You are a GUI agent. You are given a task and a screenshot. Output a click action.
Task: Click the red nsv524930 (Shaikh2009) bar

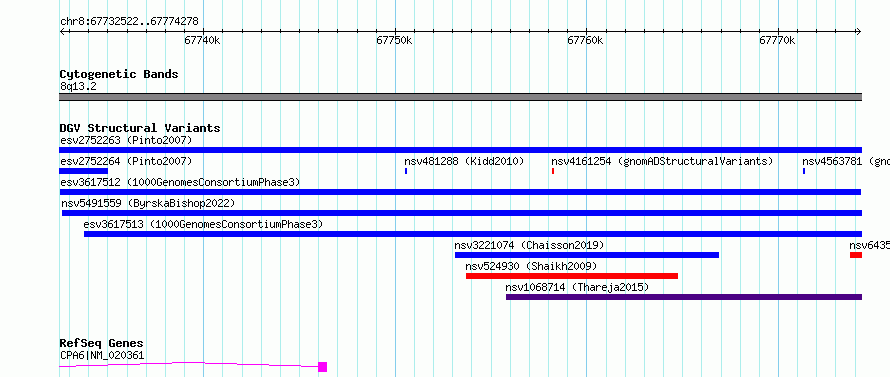coord(572,276)
